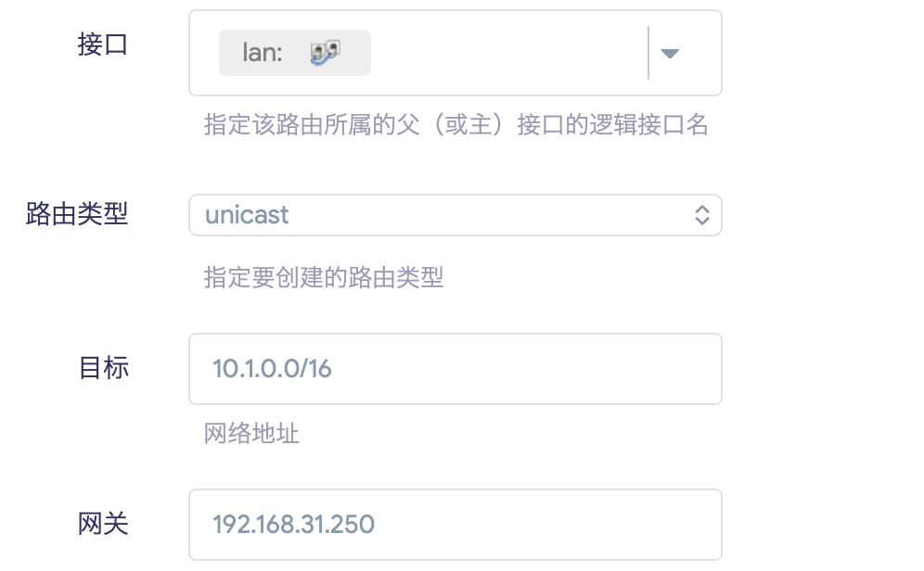The height and width of the screenshot is (571, 924).
Task: Click the interface help text about 逻辑接口名
Action: point(456,126)
